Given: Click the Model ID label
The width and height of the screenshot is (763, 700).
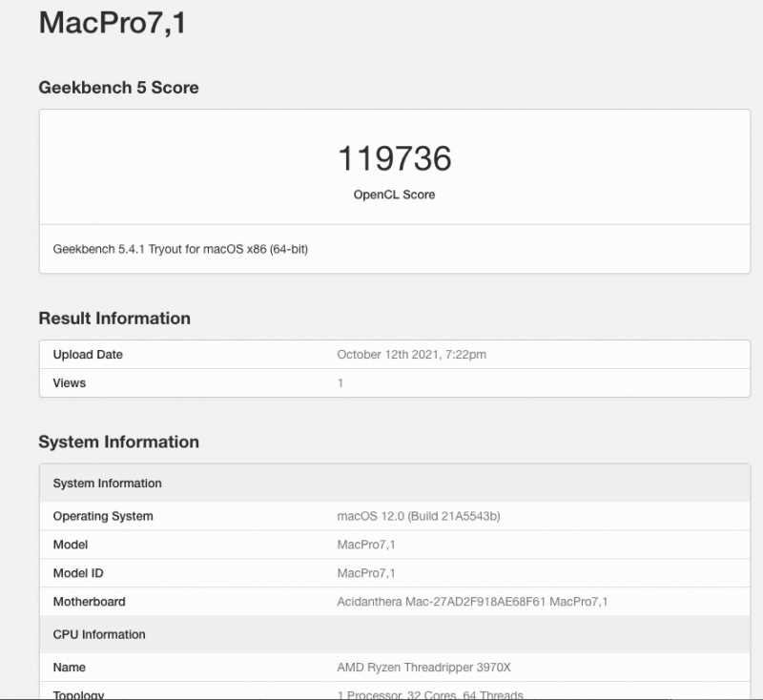Looking at the screenshot, I should (x=78, y=573).
